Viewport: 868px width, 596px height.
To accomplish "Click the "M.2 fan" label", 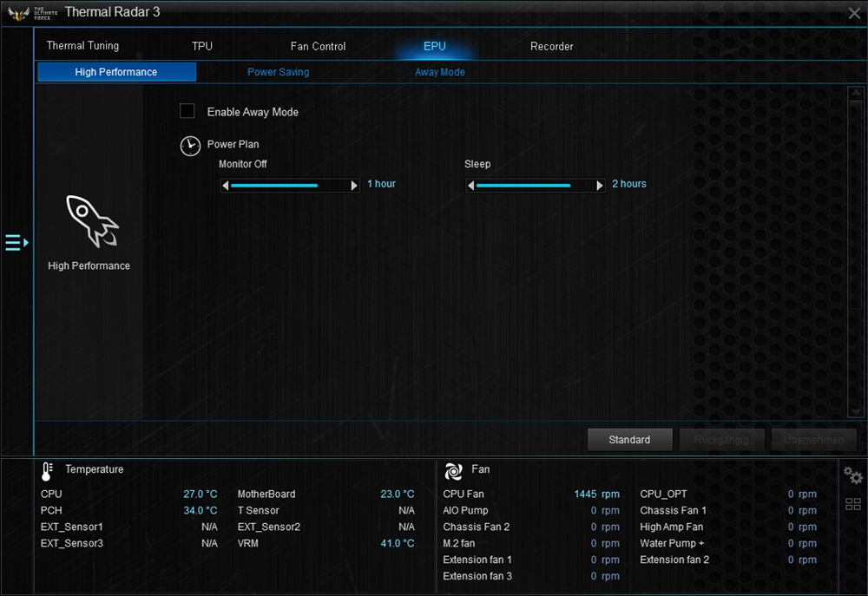I will pos(459,543).
